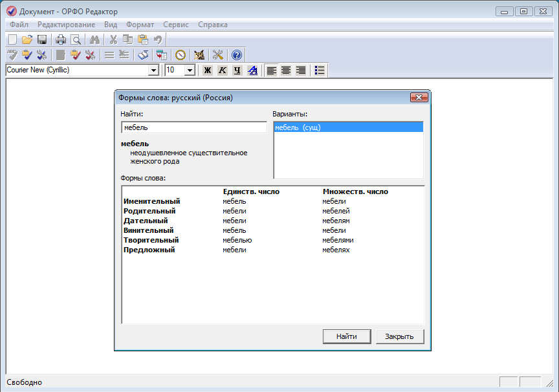Toggle bold formatting with the Ж button

[208, 71]
